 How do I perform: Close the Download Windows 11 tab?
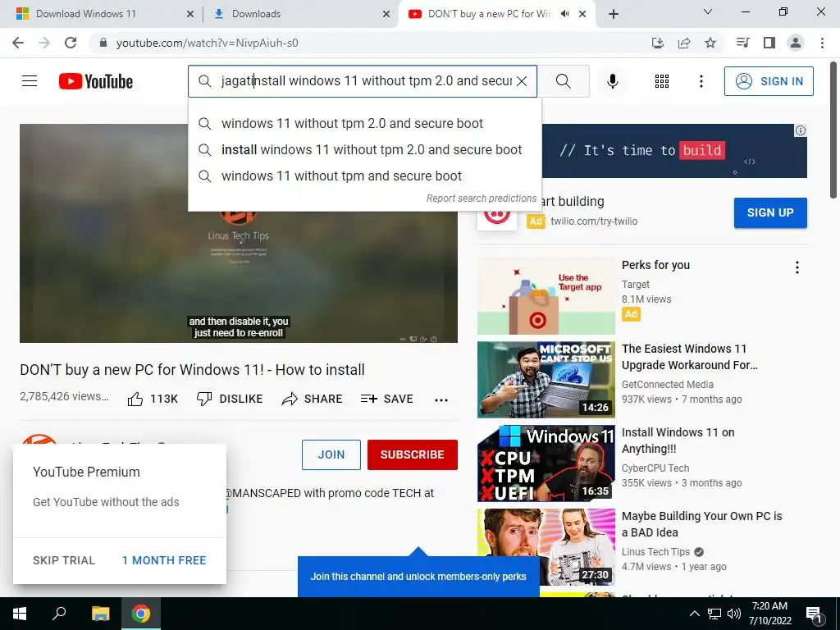click(x=190, y=14)
